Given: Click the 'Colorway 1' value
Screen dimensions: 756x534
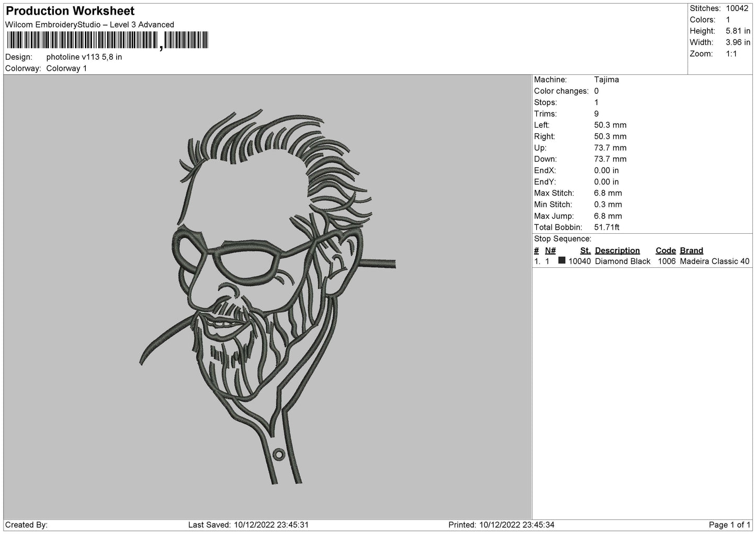Looking at the screenshot, I should tap(66, 69).
